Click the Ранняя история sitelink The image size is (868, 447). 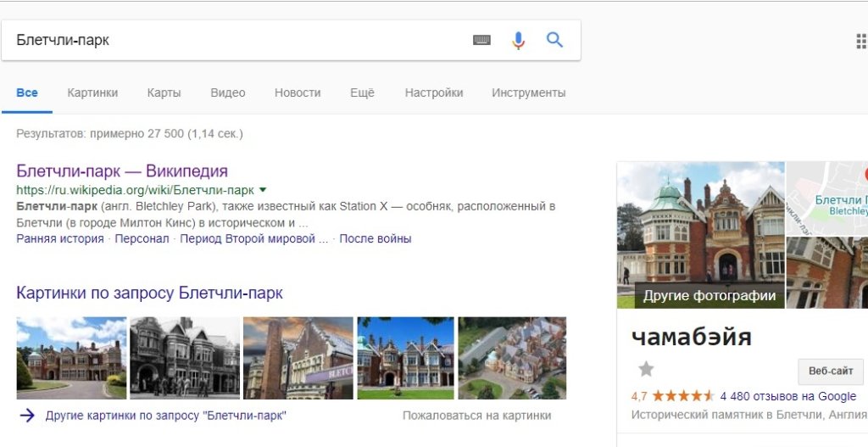(59, 239)
